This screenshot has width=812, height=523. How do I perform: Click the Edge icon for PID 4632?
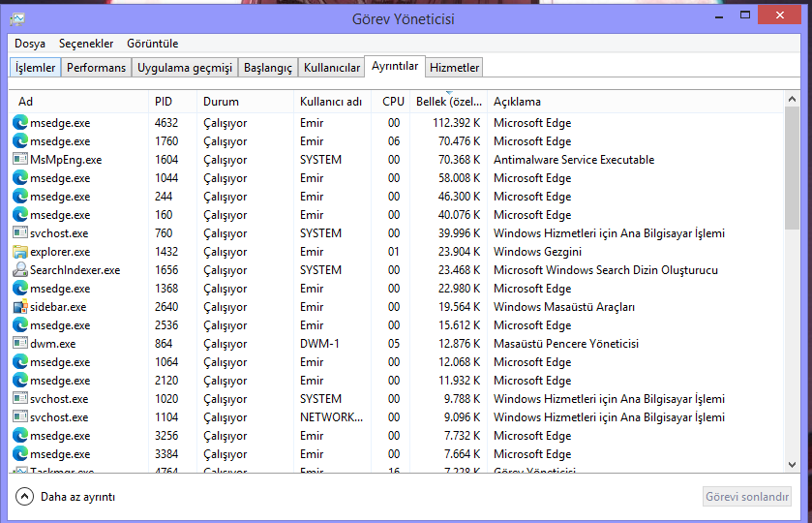click(19, 123)
